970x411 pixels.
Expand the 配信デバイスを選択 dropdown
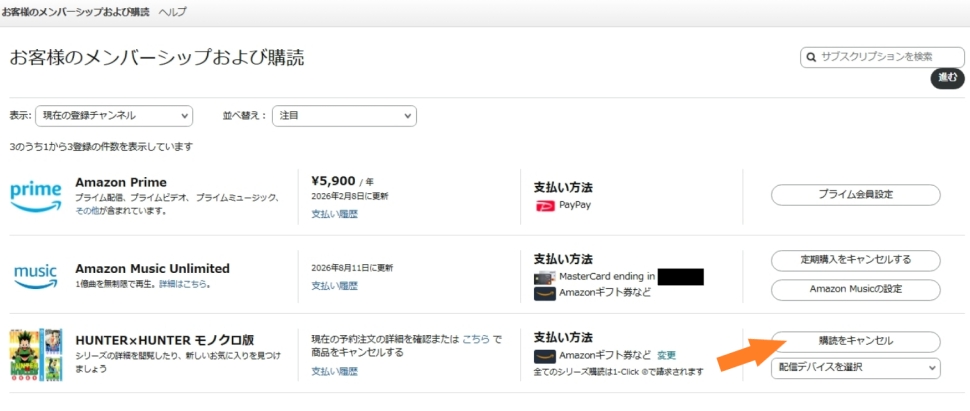point(855,368)
